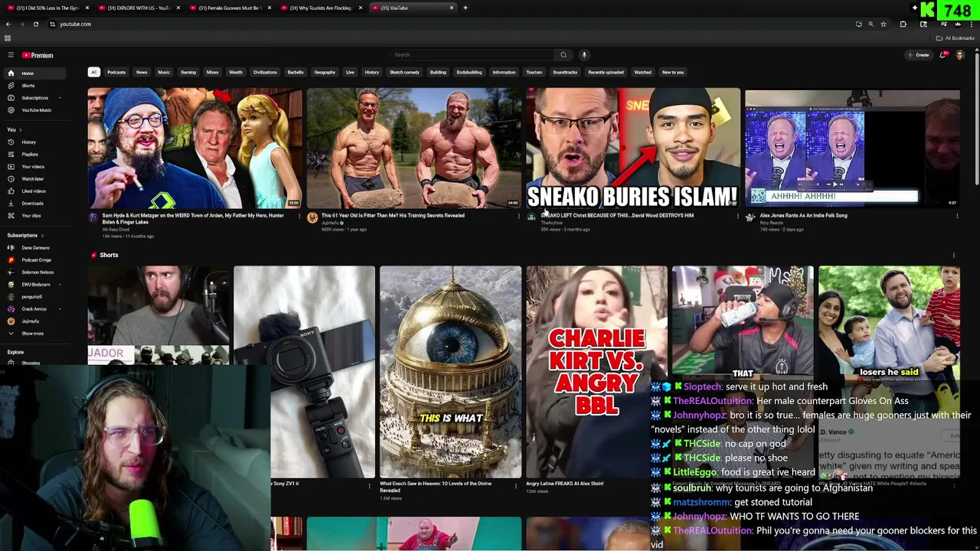Open the All Bookmarks folder

pos(955,38)
